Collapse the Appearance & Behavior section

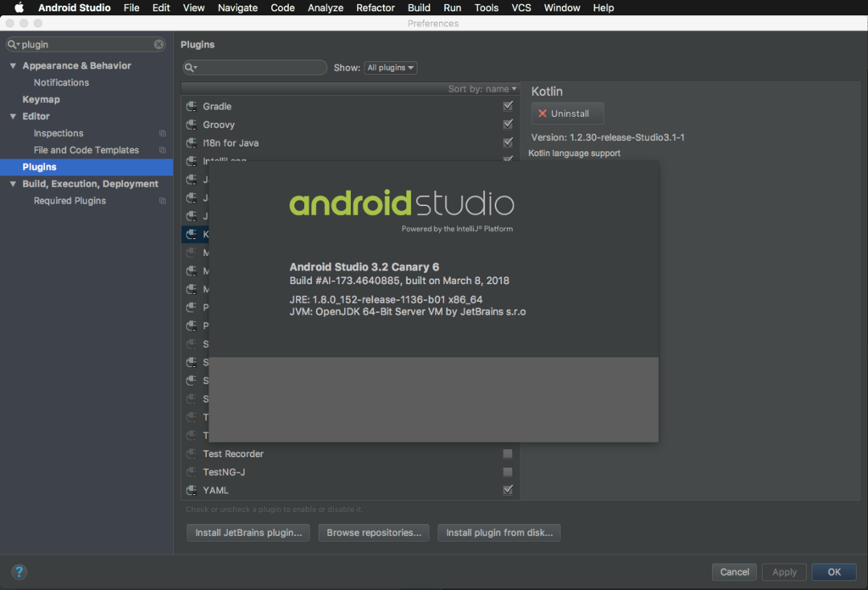[13, 66]
